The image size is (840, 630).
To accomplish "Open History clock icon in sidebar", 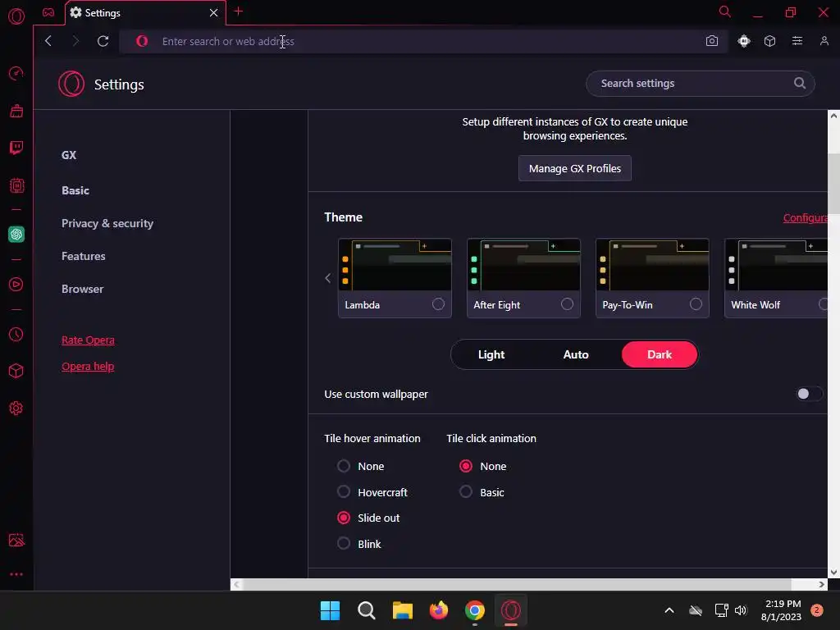I will pos(16,335).
